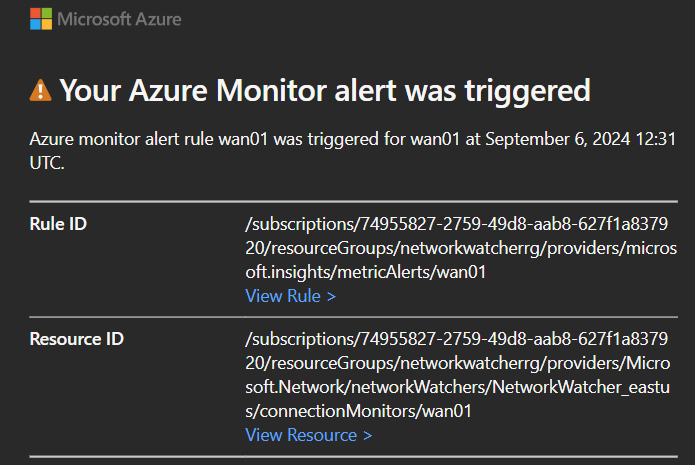Screen dimensions: 695x465
Task: Select the Resource ID row label
Action: point(77,339)
